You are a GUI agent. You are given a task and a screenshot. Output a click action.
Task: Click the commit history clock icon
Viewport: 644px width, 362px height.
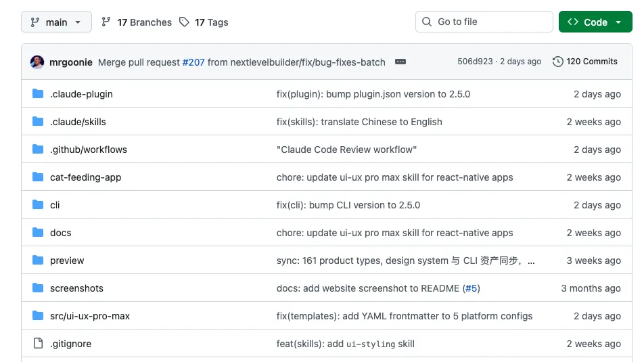click(558, 62)
